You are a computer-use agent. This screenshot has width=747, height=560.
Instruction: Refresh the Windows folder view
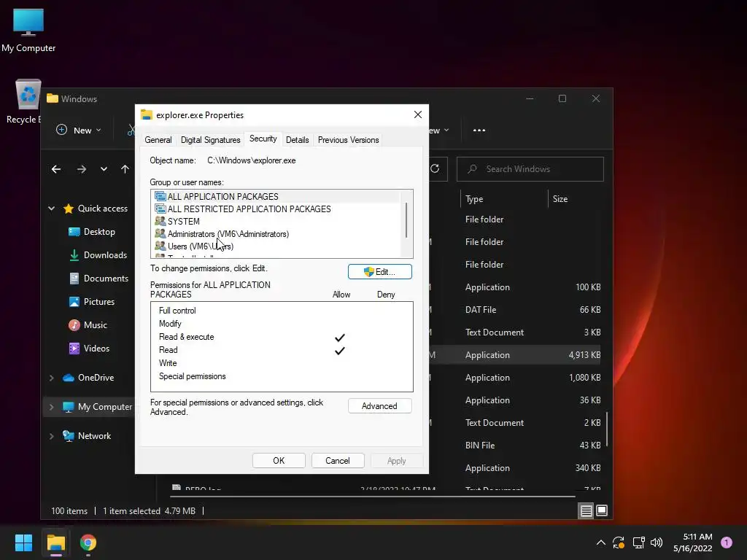click(x=435, y=168)
